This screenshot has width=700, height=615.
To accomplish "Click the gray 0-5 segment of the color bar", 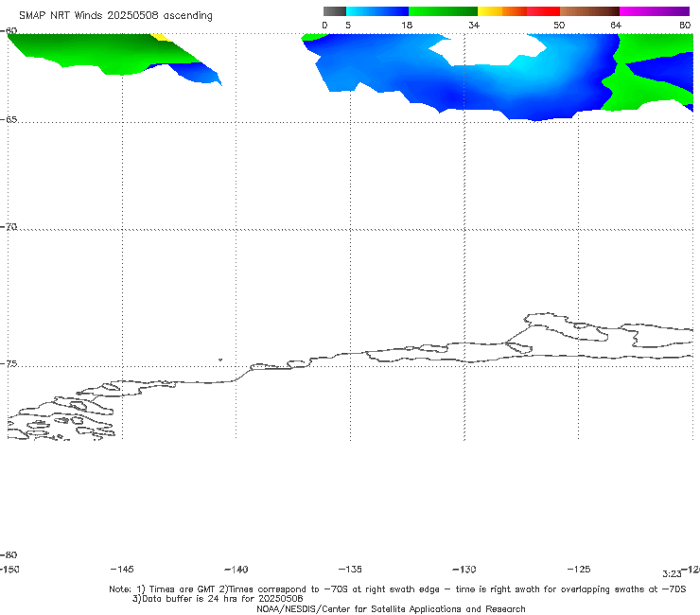I will (x=334, y=11).
